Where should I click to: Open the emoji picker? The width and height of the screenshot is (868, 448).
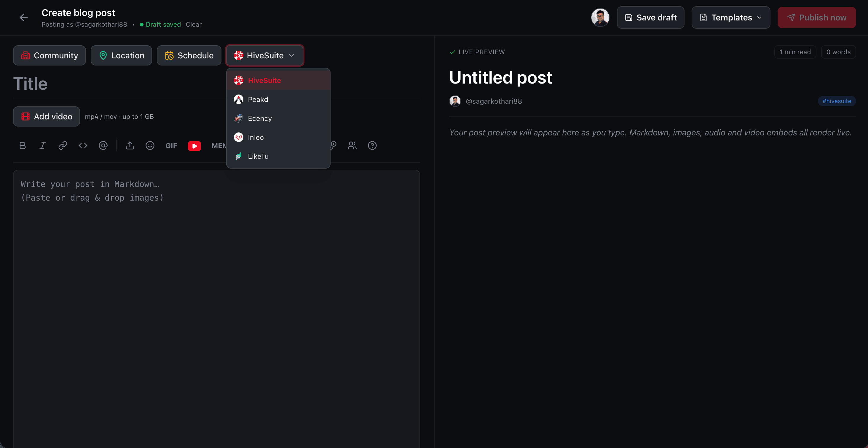coord(150,145)
